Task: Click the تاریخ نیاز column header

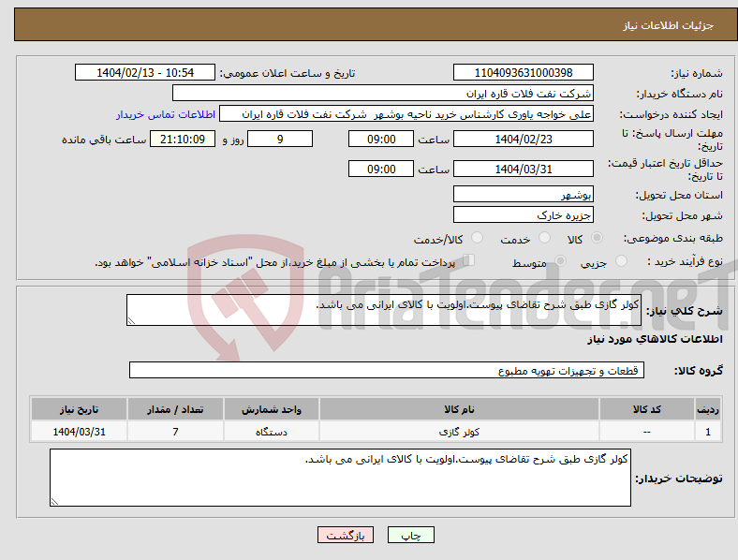Action: click(x=79, y=409)
